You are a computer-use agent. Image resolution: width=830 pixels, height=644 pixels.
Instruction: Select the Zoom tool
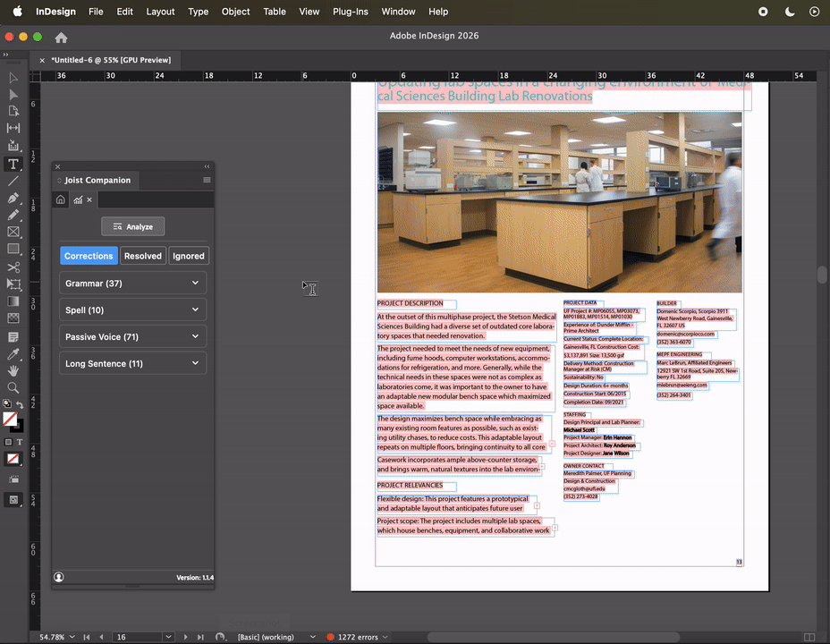(x=13, y=387)
